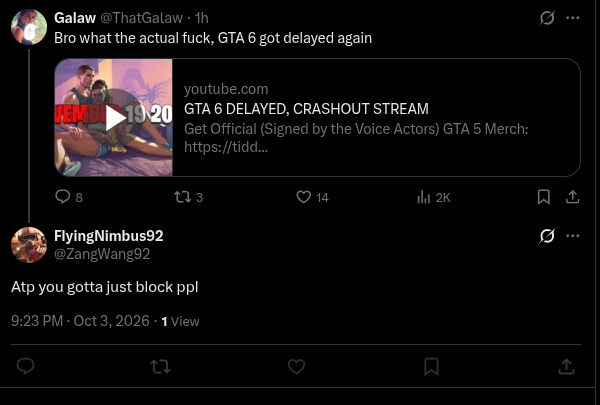
Task: Open the GTA 6 DELAYED, CRASHOUT STREAM link
Action: pyautogui.click(x=306, y=109)
